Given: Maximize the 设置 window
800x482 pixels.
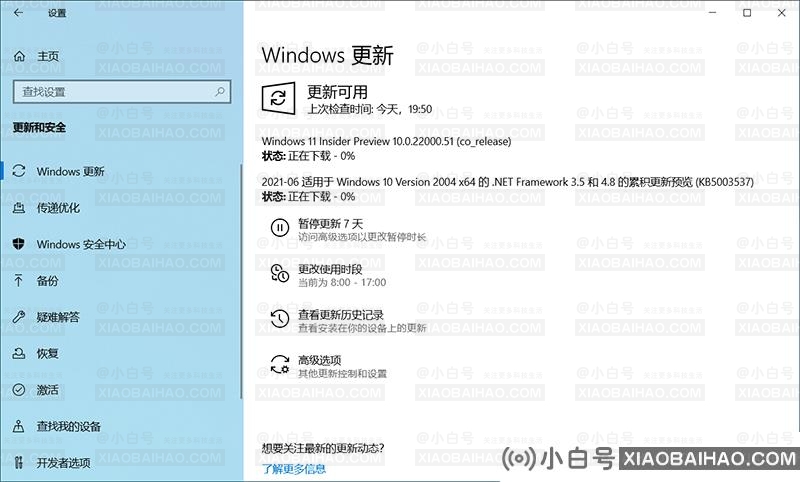Looking at the screenshot, I should pos(747,13).
